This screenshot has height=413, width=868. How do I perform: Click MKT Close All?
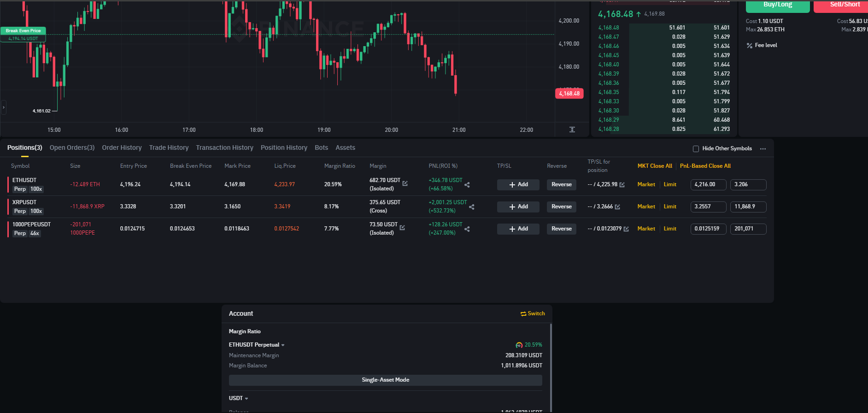coord(655,166)
